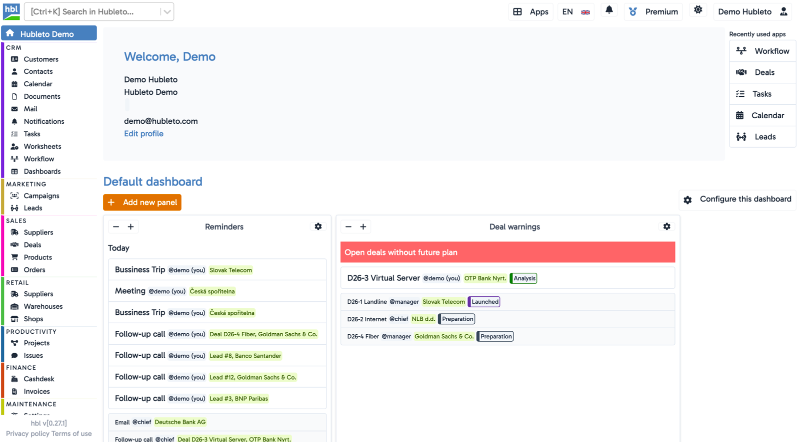800x442 pixels.
Task: Click the Warehouses icon in sidebar
Action: [x=14, y=306]
